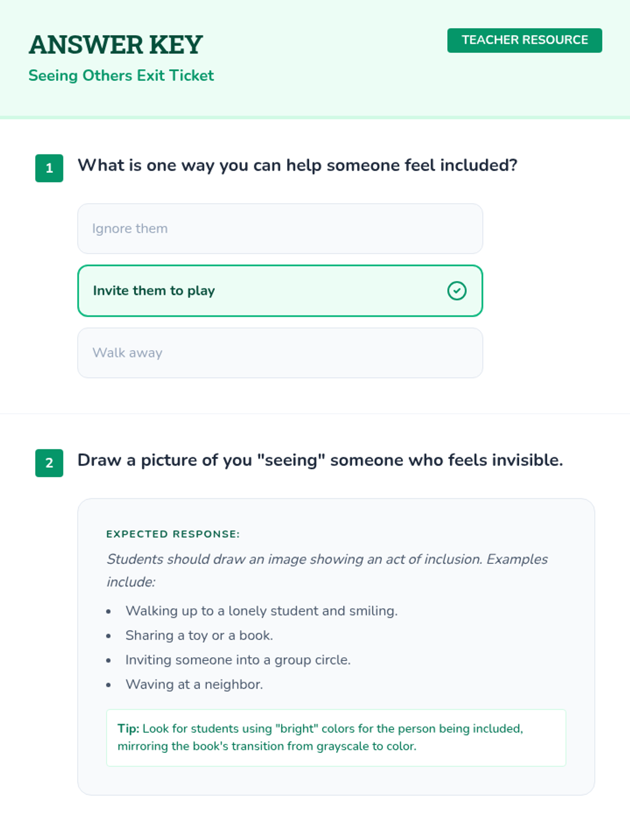Click "Walking up to a lonely student" bullet
The height and width of the screenshot is (840, 630).
click(261, 611)
